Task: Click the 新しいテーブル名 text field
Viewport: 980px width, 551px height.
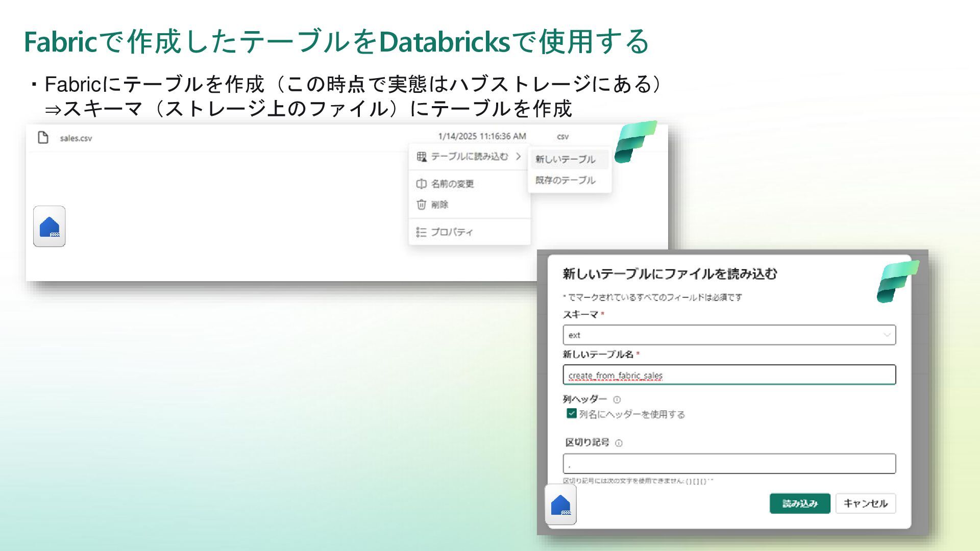Action: [729, 375]
